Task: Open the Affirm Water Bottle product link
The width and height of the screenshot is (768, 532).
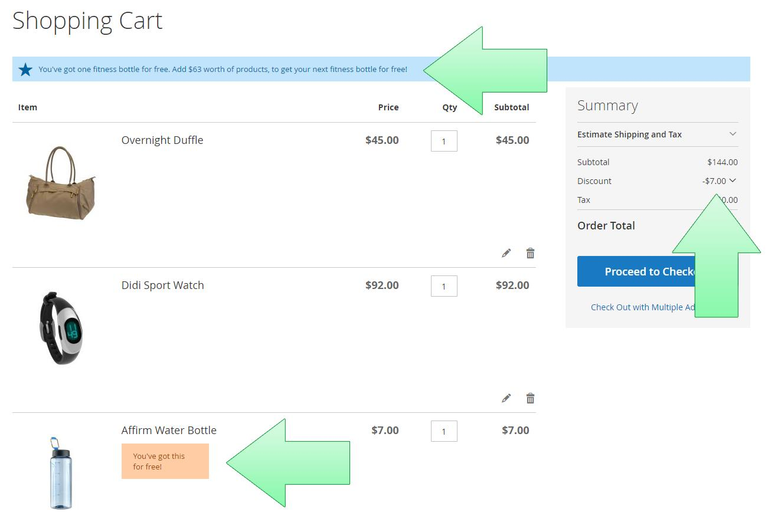Action: pos(169,431)
